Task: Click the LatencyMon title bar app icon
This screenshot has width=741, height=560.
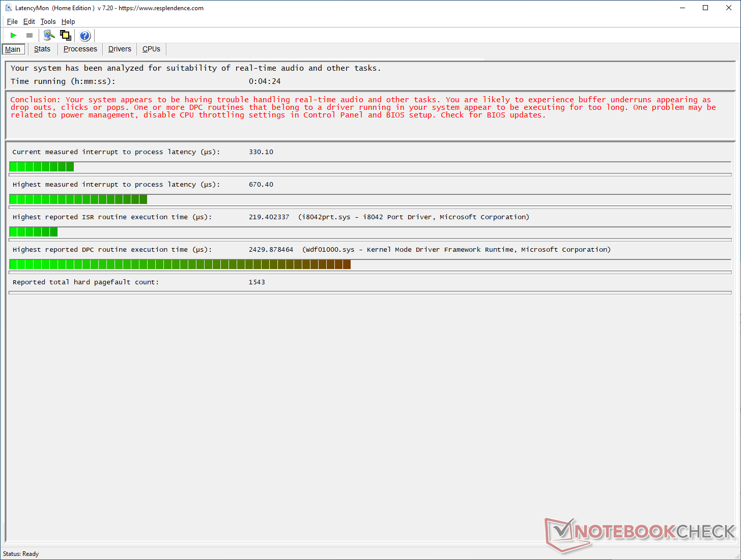Action: point(8,8)
